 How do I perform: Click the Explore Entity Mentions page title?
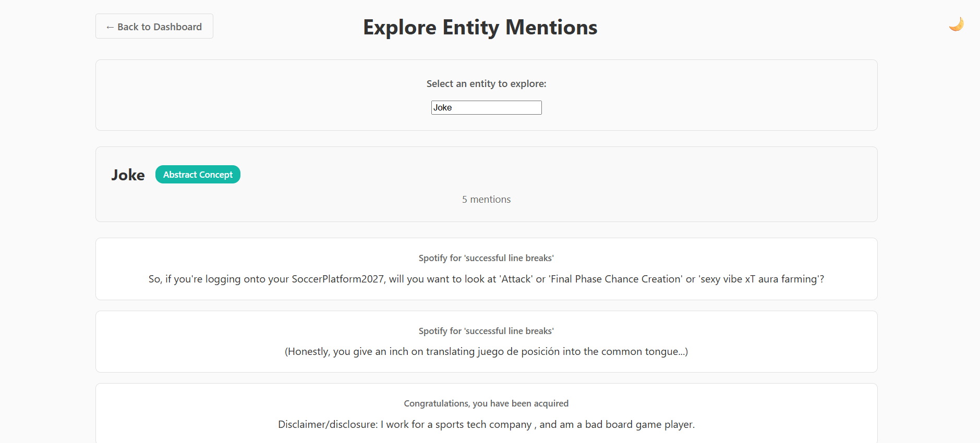click(480, 28)
